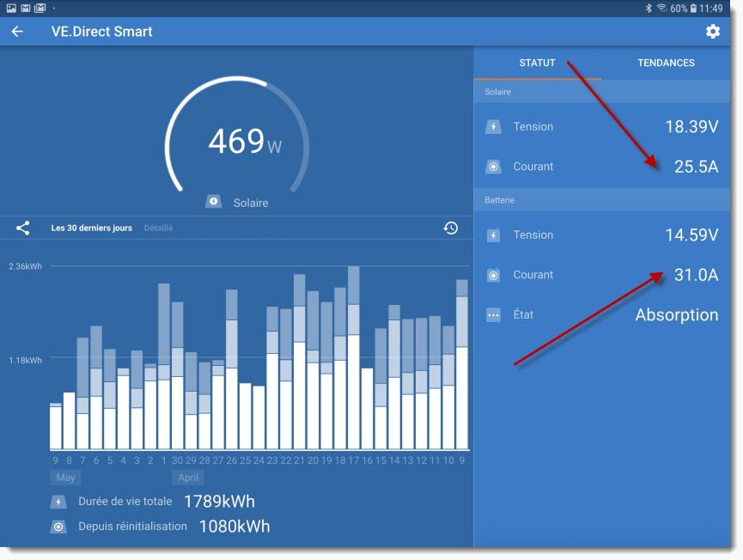The image size is (743, 560).
Task: Open the history clock icon
Action: point(451,228)
